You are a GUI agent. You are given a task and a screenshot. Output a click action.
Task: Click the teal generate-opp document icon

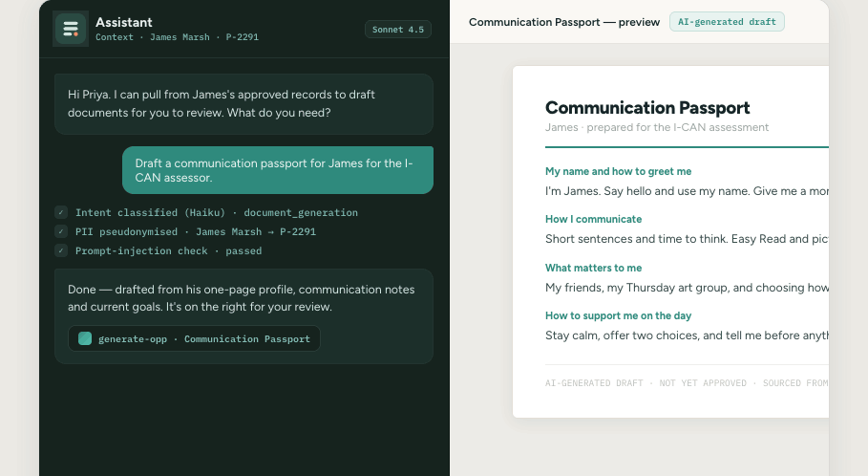pos(85,338)
